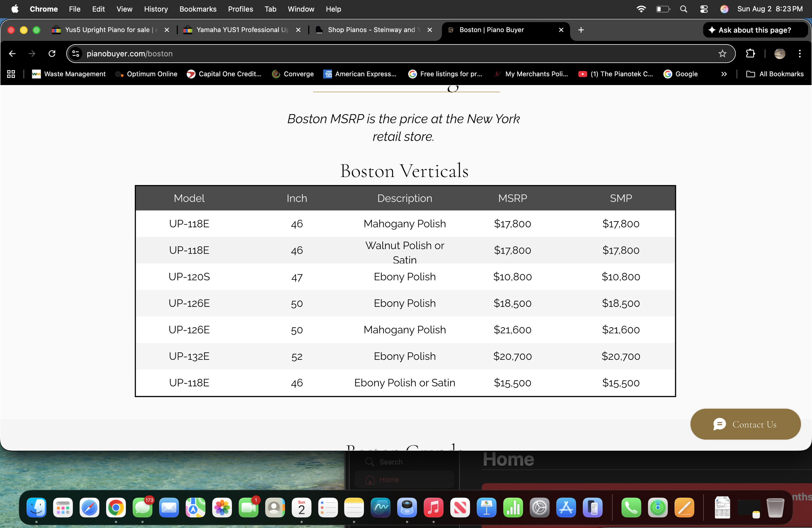Screen dimensions: 812x528
Task: Open the Capital One Credit bookmark
Action: (224, 74)
